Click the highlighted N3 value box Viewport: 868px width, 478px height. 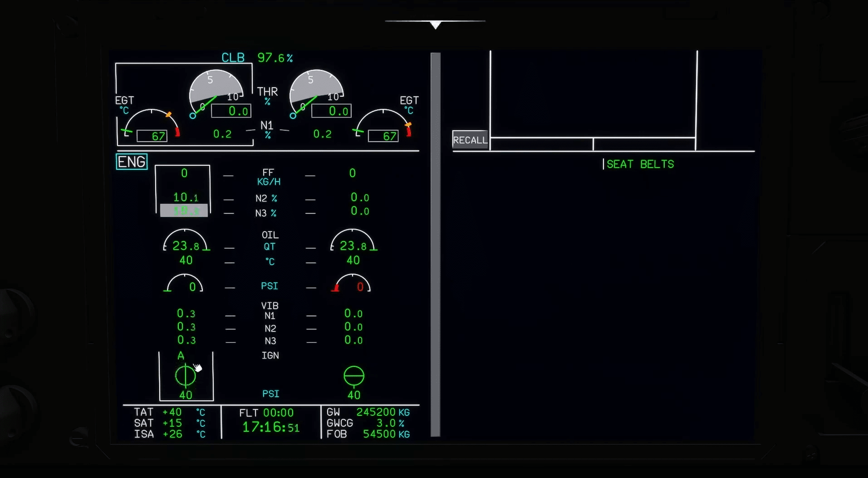tap(184, 211)
